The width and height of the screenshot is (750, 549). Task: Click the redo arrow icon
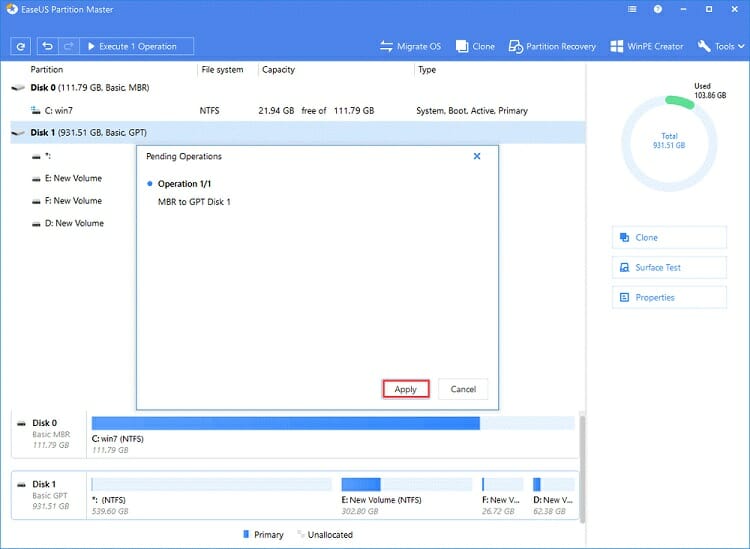(x=67, y=46)
